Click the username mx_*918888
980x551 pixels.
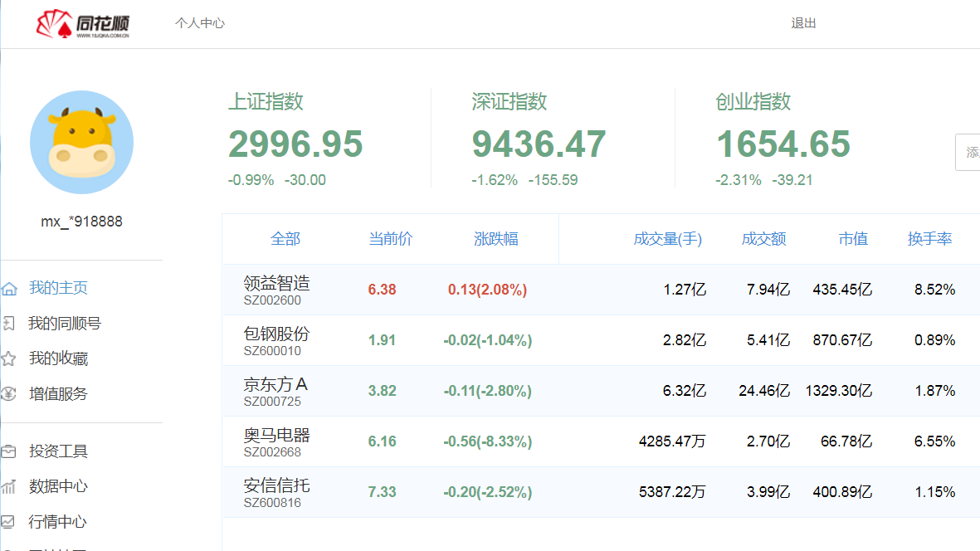[82, 222]
